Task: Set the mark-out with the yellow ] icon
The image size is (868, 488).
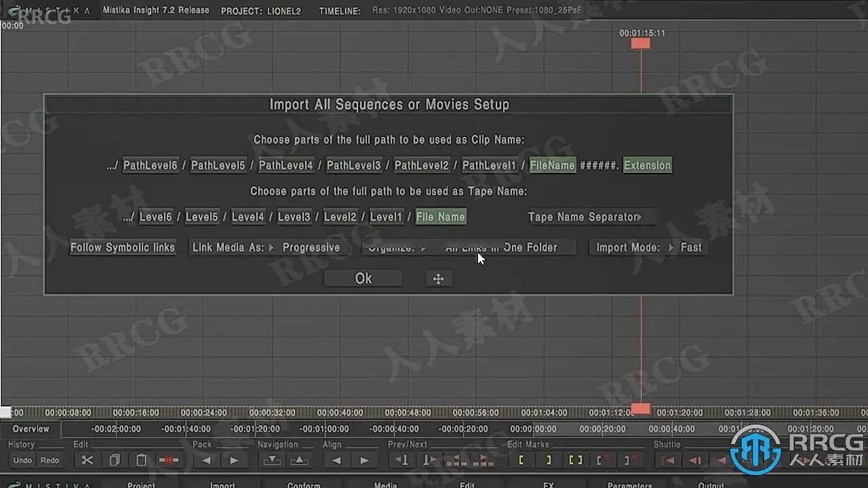Action: [548, 460]
